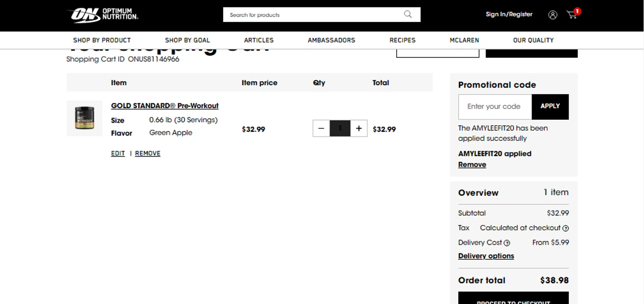The width and height of the screenshot is (644, 304).
Task: Open McLaren page
Action: pos(464,40)
